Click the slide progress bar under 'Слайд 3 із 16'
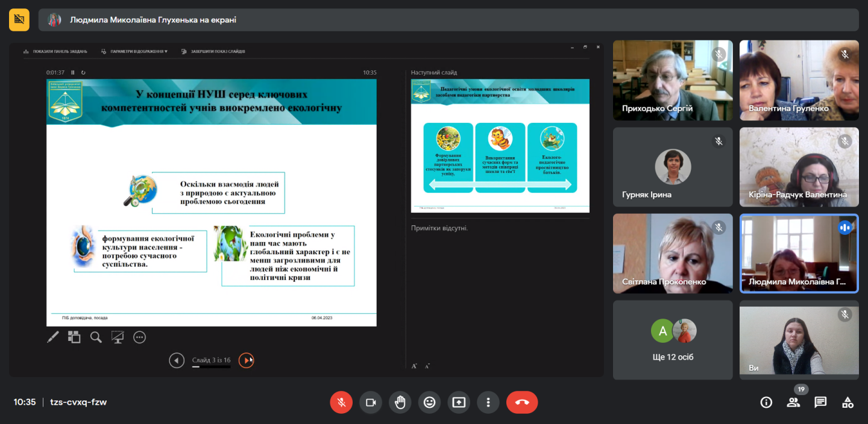 pyautogui.click(x=211, y=366)
